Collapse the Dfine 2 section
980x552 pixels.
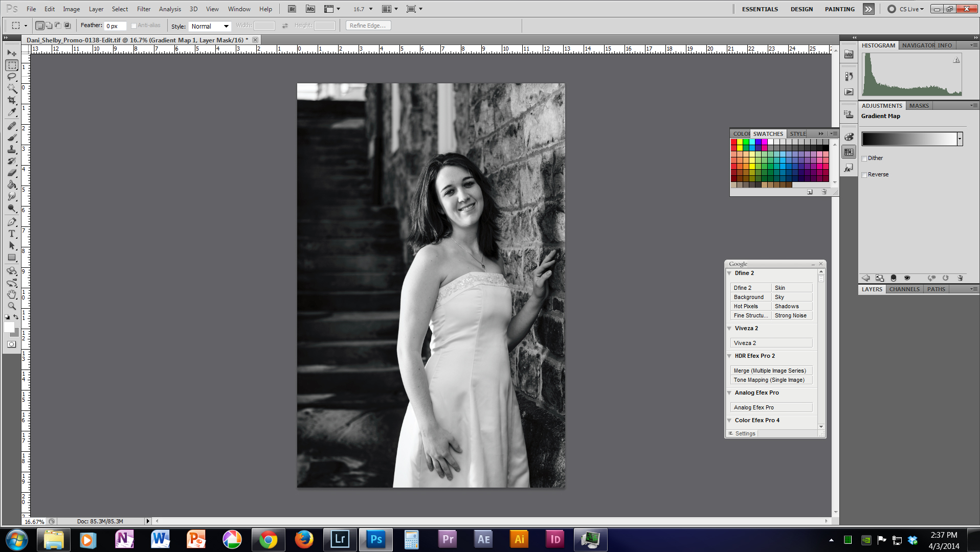[729, 273]
